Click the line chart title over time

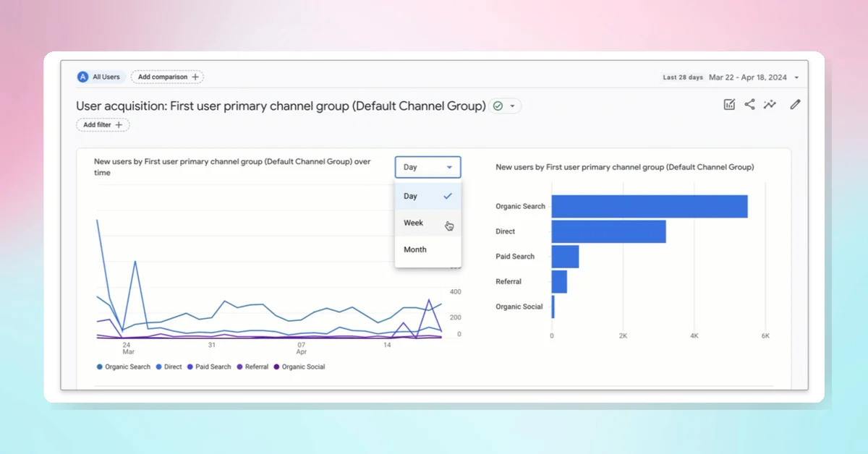coord(233,167)
